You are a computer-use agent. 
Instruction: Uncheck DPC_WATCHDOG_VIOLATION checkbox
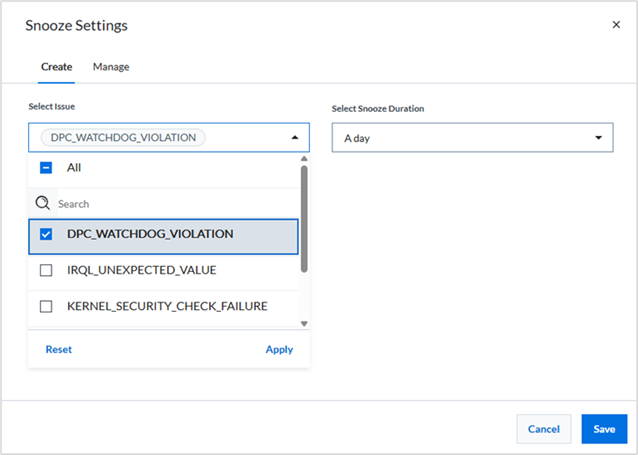46,234
